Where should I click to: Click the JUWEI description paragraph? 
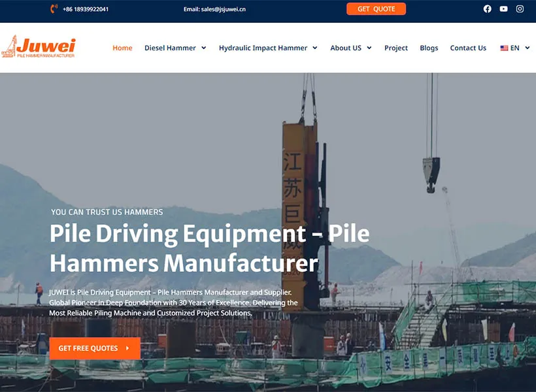coord(173,302)
